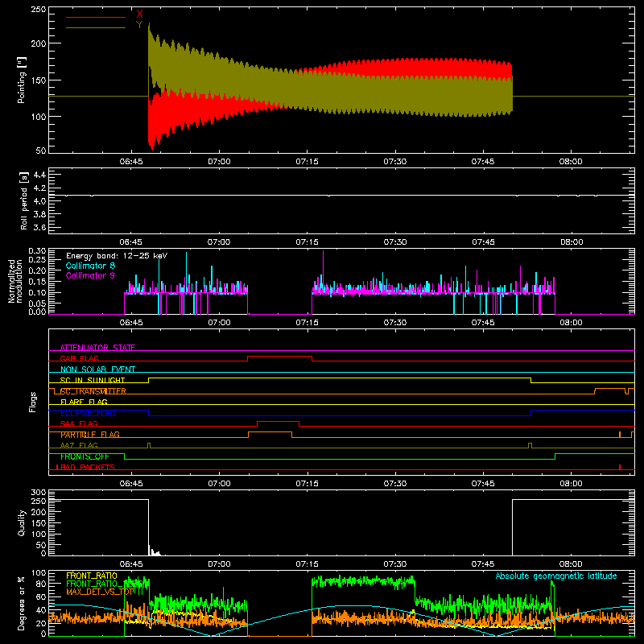Click the 06:45 label under Pointing plot
Screen dimensions: 644x644
131,162
